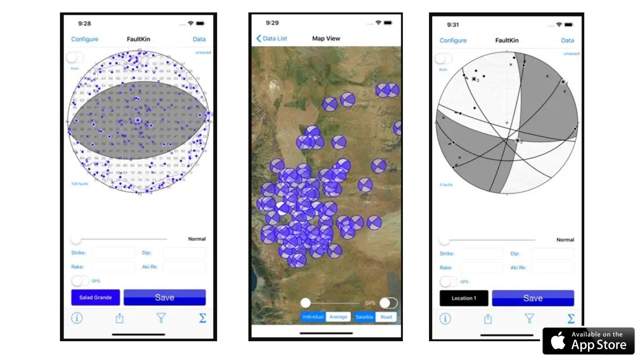Click the Info icon on FaultKin screen
This screenshot has width=644, height=362.
tap(77, 317)
